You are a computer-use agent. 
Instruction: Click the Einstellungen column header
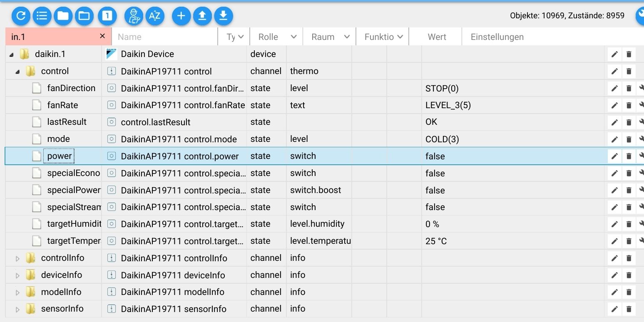tap(497, 37)
